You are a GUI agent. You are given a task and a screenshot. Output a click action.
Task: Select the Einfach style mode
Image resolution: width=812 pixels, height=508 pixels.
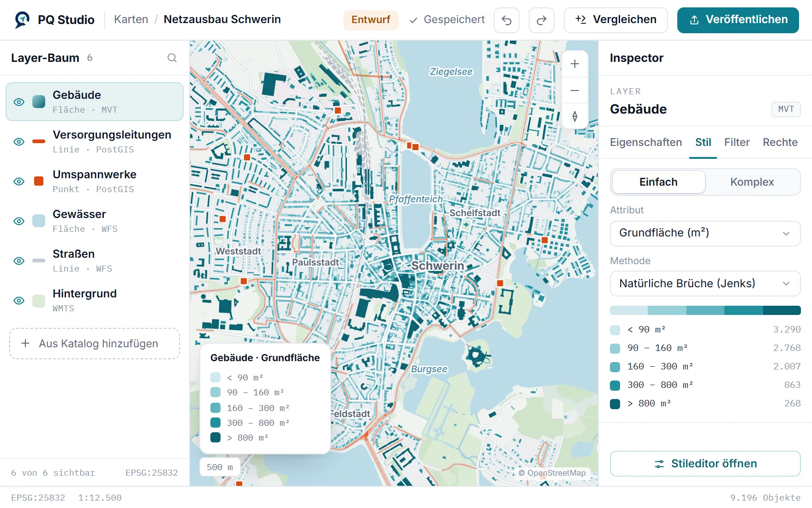pyautogui.click(x=658, y=182)
